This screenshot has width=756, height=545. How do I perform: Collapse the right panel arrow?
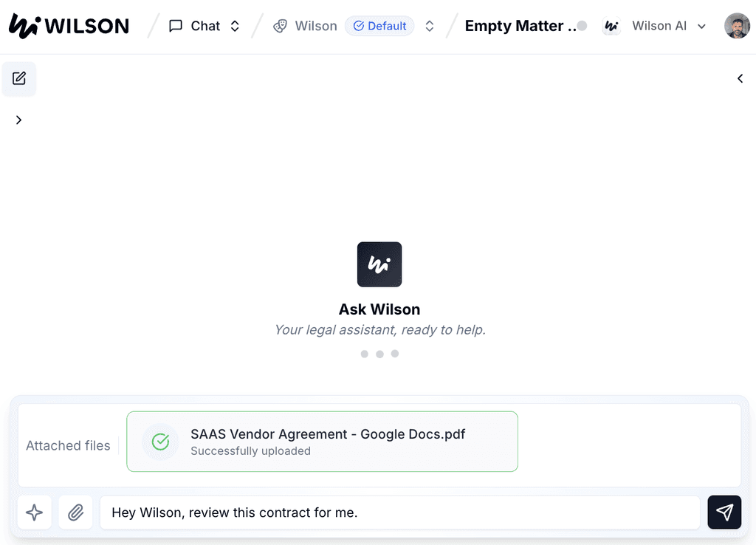(740, 78)
